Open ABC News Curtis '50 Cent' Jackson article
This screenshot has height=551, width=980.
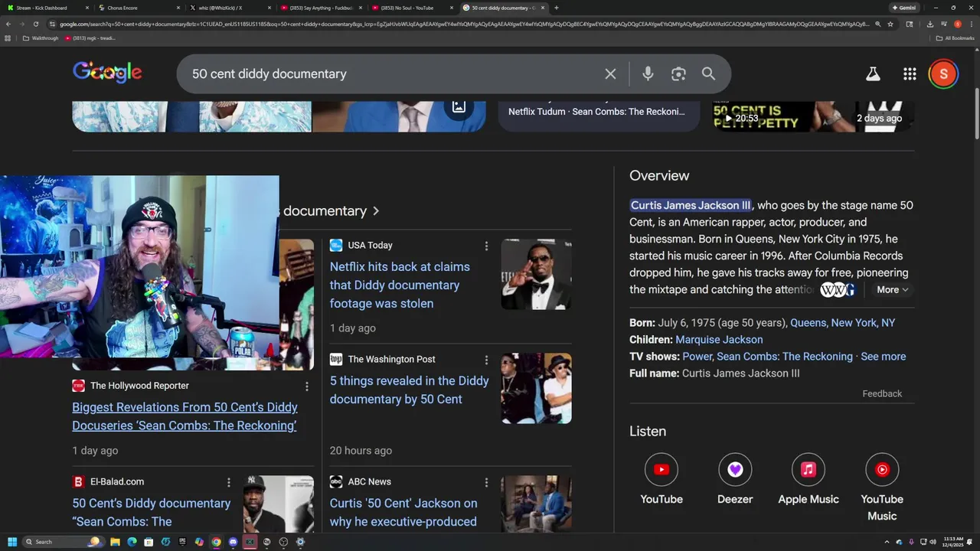click(x=403, y=513)
